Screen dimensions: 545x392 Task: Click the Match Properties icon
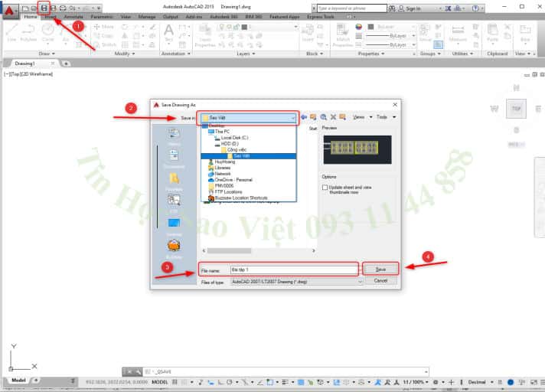pyautogui.click(x=342, y=34)
